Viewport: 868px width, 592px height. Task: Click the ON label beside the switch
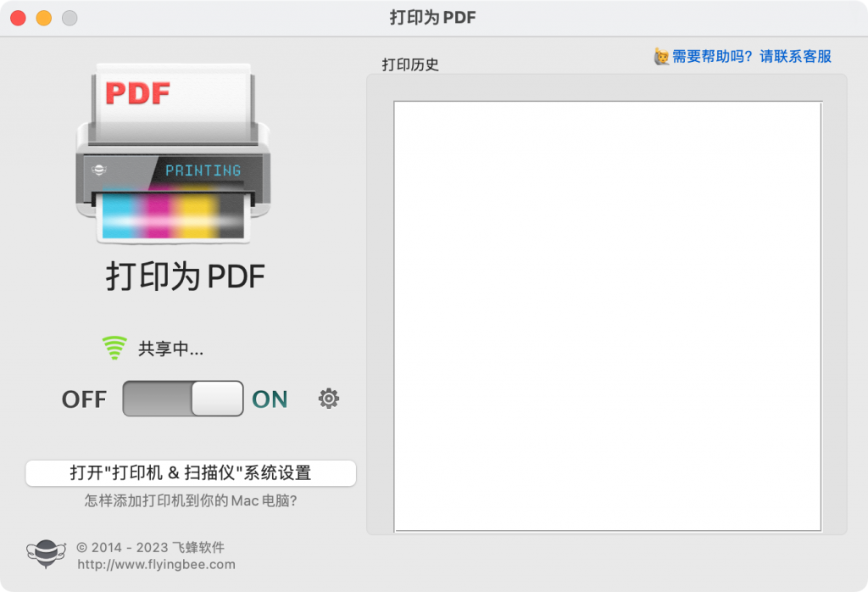click(x=269, y=399)
